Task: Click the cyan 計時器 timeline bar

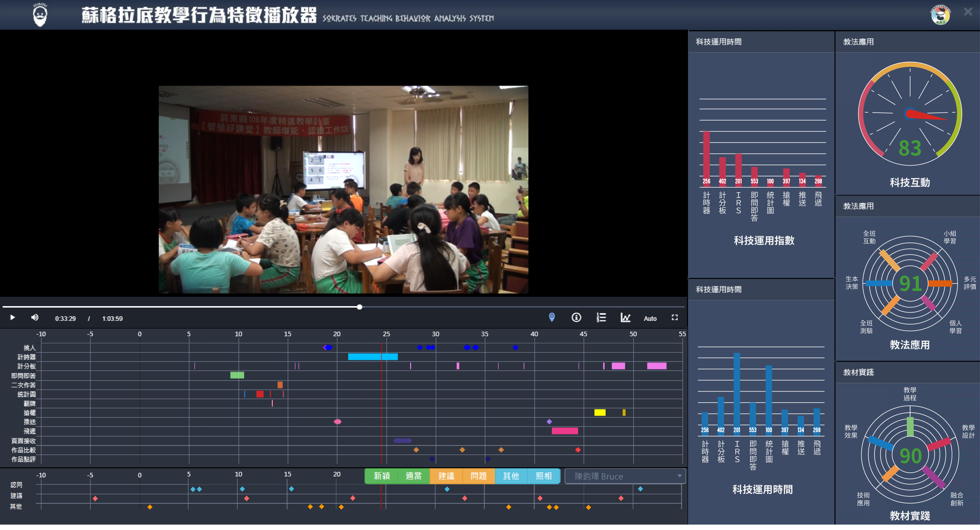Action: pos(373,357)
